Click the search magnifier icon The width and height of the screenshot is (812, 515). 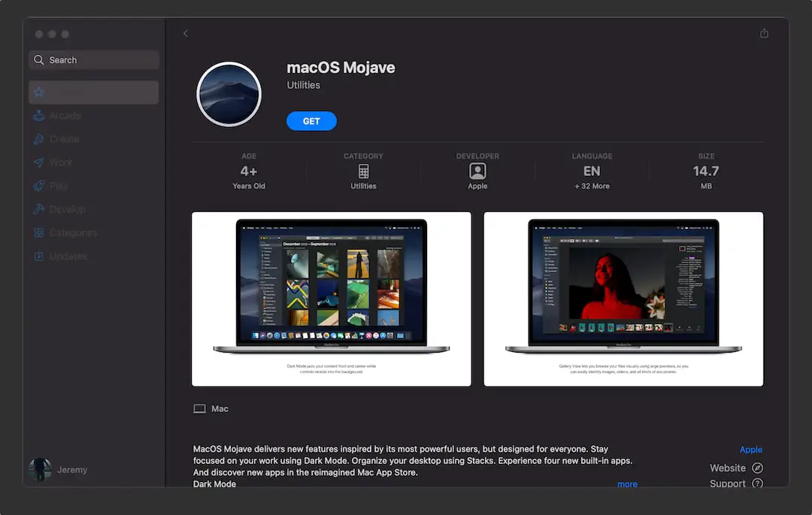coord(39,60)
